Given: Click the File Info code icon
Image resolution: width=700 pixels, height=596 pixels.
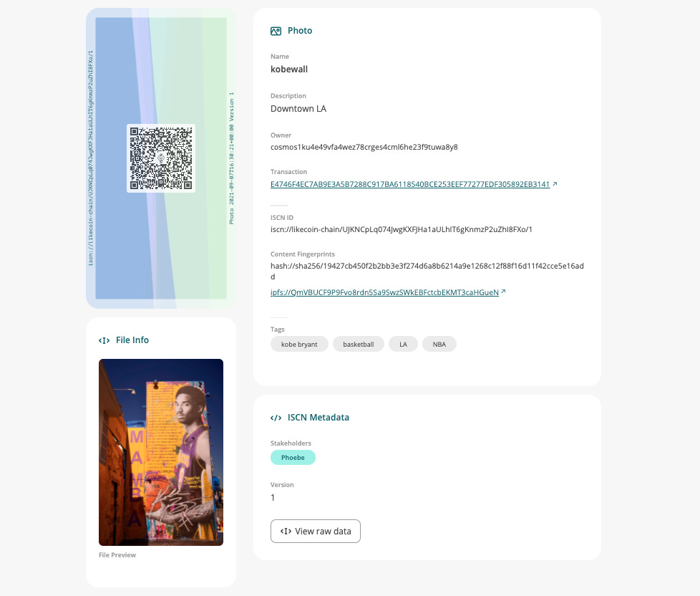Looking at the screenshot, I should pyautogui.click(x=104, y=340).
